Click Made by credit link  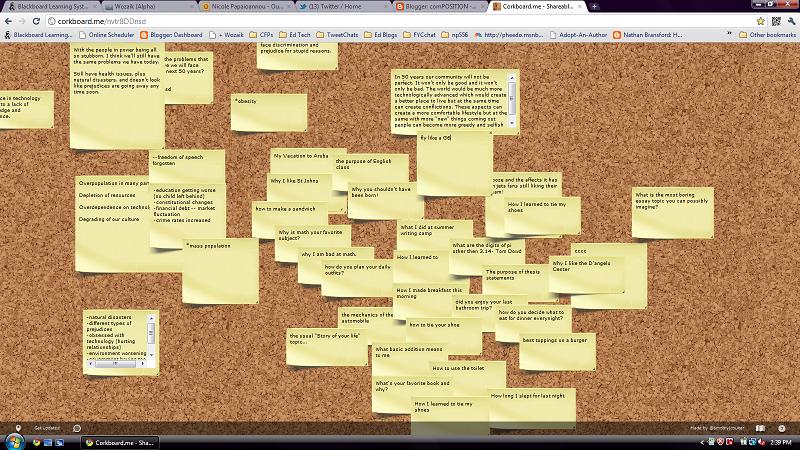coord(717,428)
